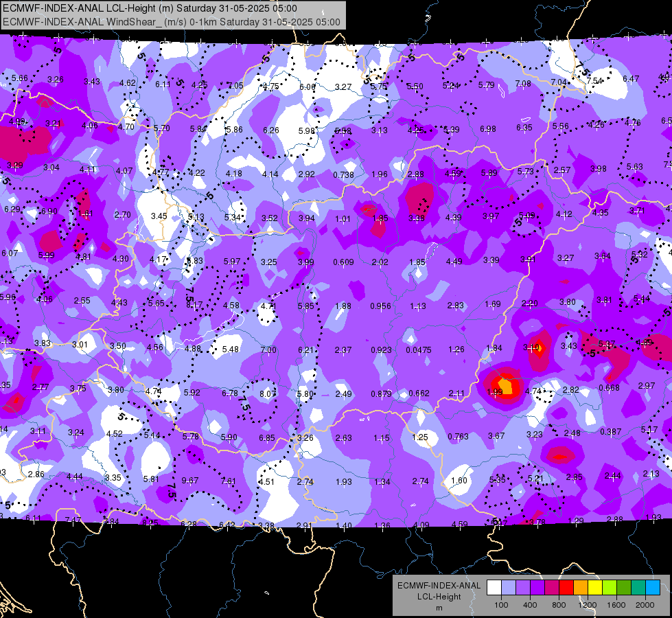Click the wind shear value 7.08
This screenshot has height=618, width=672.
[523, 83]
